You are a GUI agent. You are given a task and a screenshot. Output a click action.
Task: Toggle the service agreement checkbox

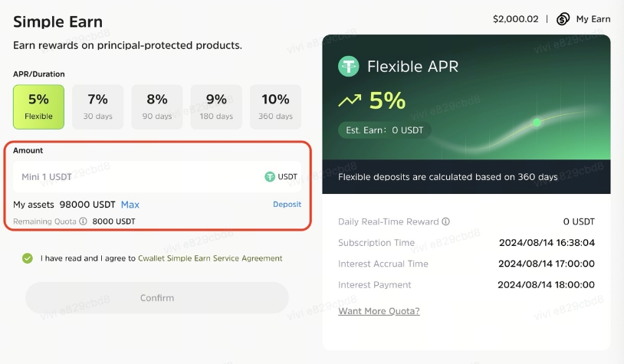[28, 259]
